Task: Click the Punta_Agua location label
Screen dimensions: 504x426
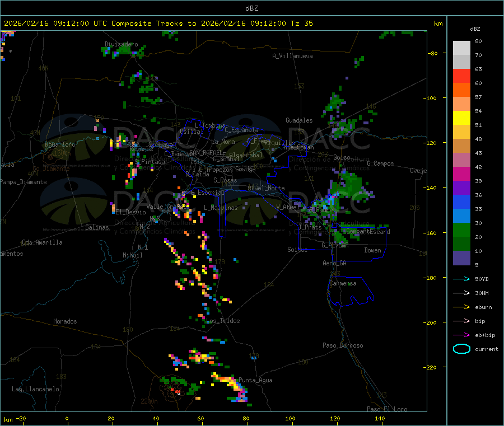Action: click(255, 380)
